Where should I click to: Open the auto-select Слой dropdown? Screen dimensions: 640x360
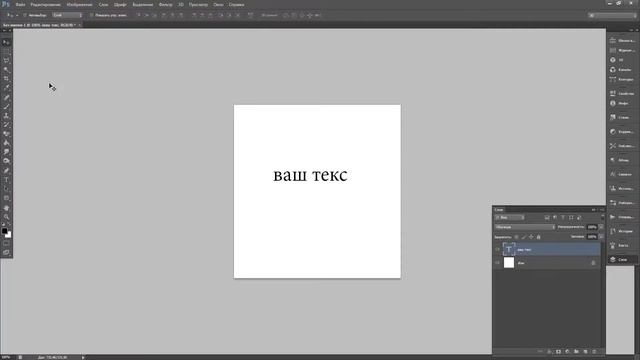(67, 15)
